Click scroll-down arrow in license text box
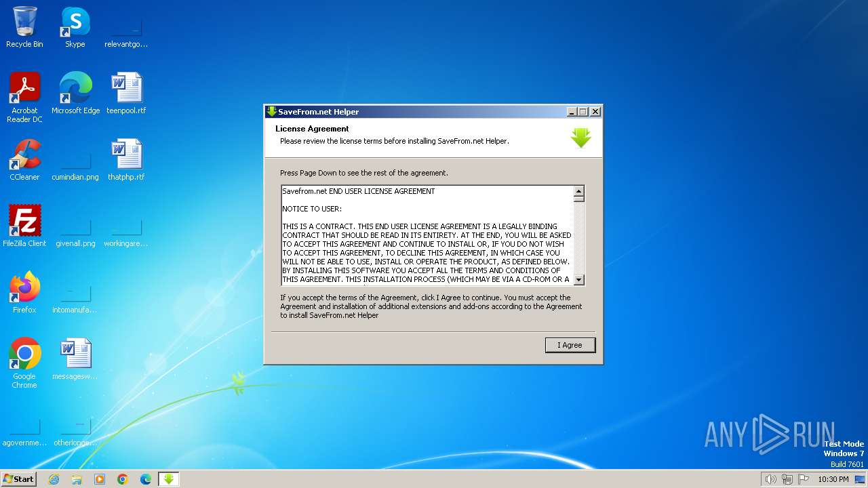Viewport: 868px width, 488px height. point(579,279)
